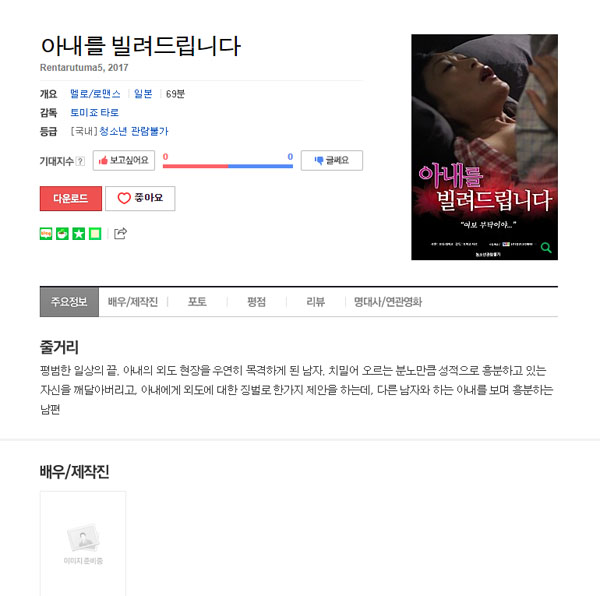Click the magnifier icon on the poster

pyautogui.click(x=546, y=248)
